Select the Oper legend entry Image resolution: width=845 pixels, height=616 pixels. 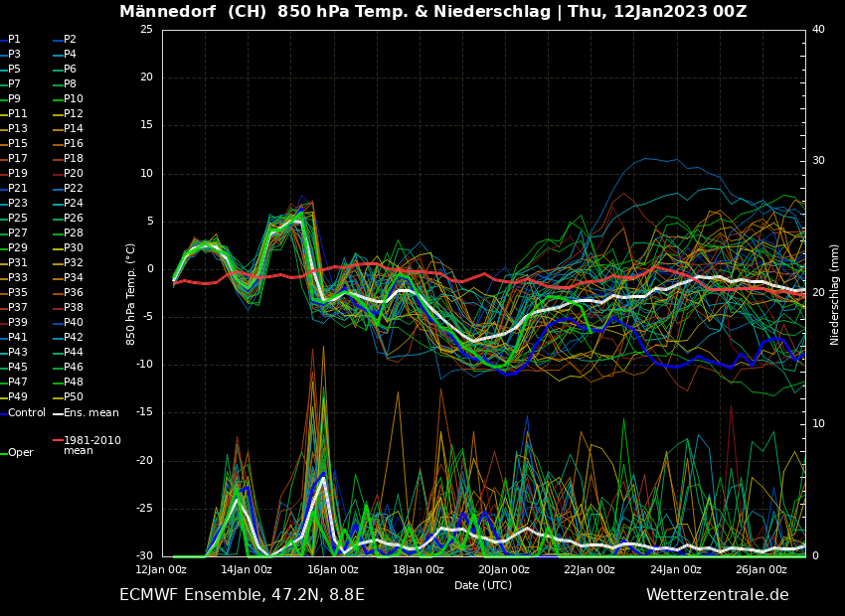point(21,452)
